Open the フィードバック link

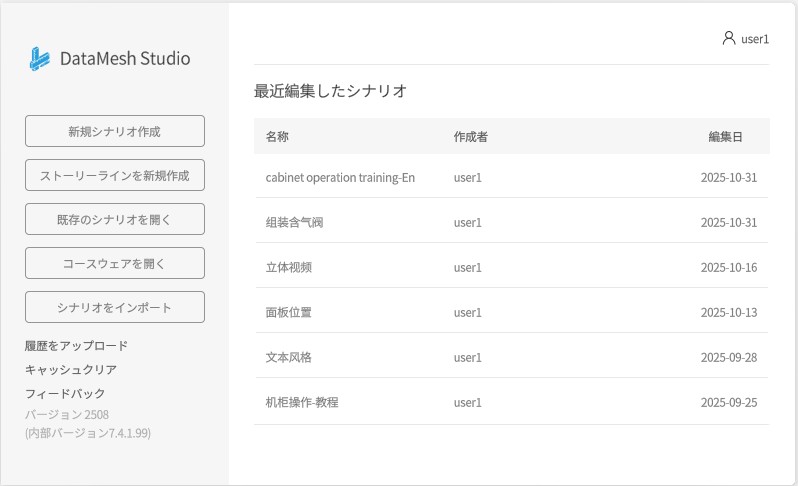pyautogui.click(x=65, y=394)
